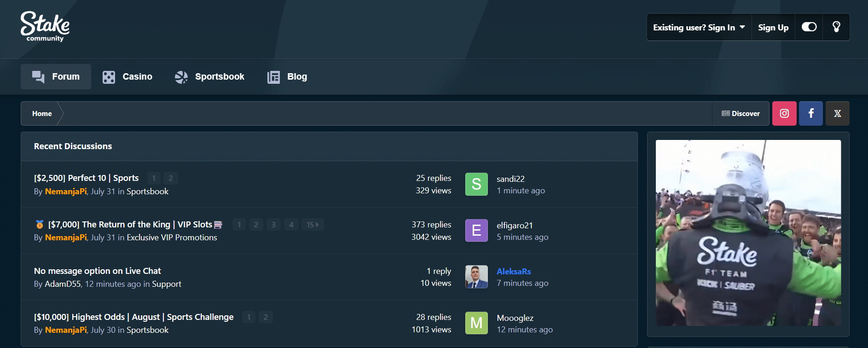Click the Stake community logo

(45, 27)
